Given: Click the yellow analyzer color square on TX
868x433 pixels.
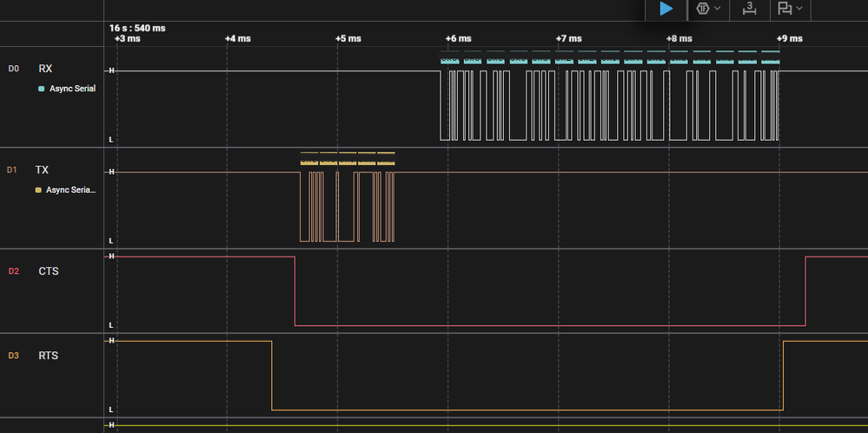Looking at the screenshot, I should coord(38,190).
